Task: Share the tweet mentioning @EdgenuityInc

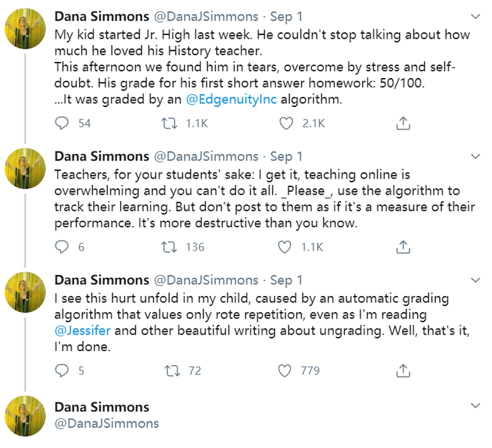Action: point(403,124)
